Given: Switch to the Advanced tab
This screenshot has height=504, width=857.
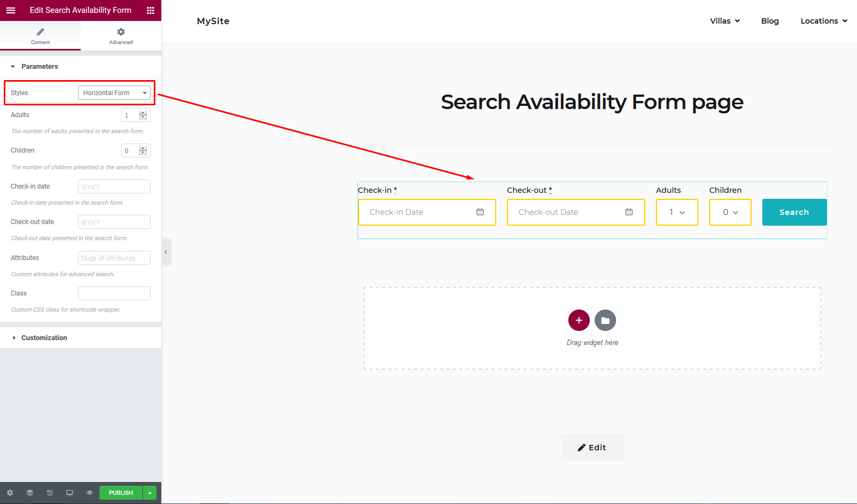Looking at the screenshot, I should [121, 36].
